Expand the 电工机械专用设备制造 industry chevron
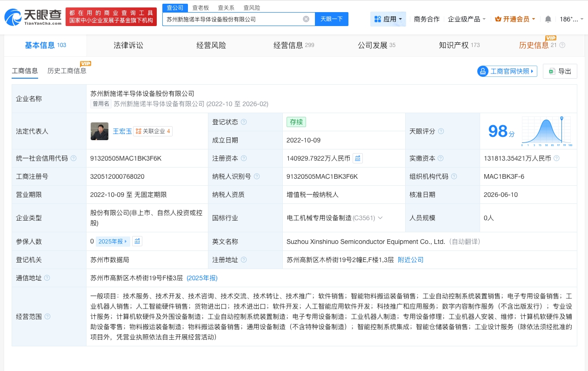 click(x=380, y=217)
